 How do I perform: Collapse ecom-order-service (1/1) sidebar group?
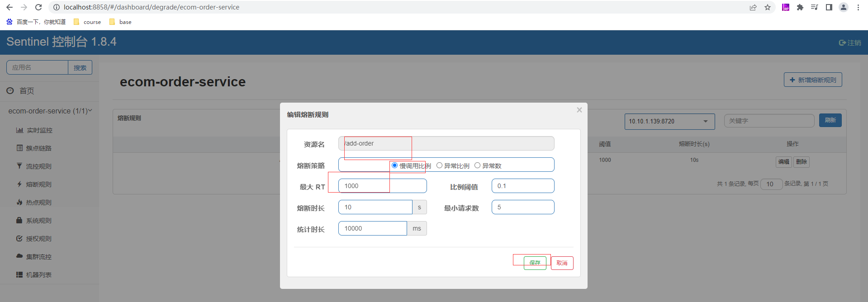(49, 111)
